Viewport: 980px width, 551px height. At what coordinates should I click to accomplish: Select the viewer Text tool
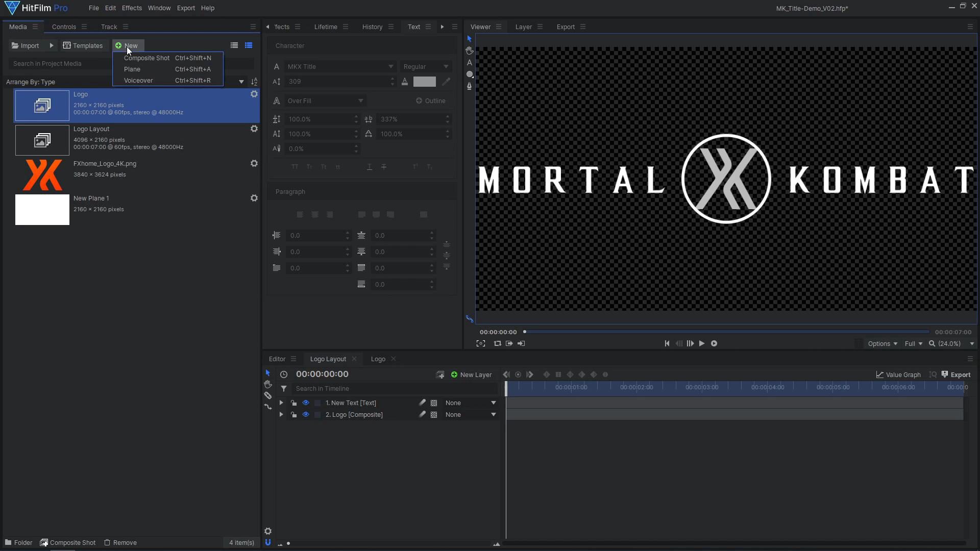(469, 63)
